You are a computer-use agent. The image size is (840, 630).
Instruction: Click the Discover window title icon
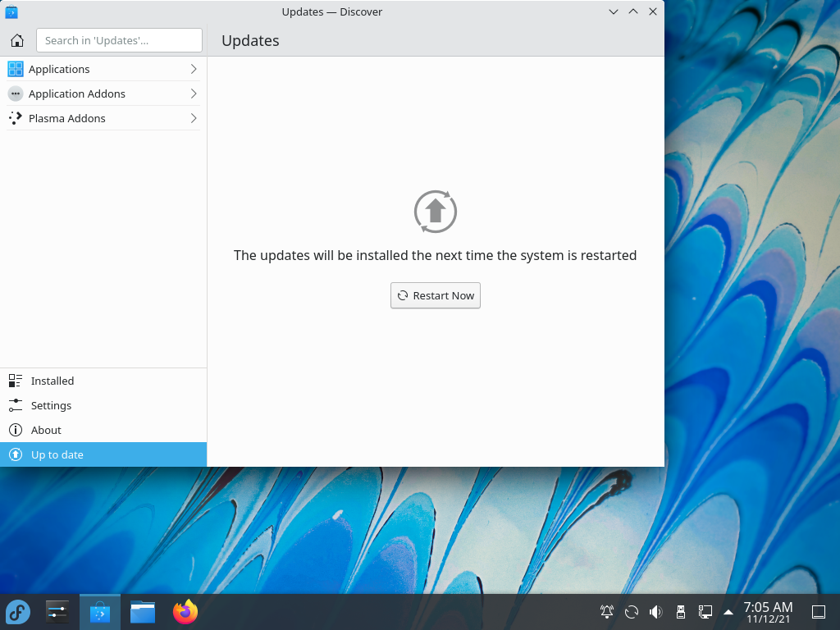tap(11, 11)
